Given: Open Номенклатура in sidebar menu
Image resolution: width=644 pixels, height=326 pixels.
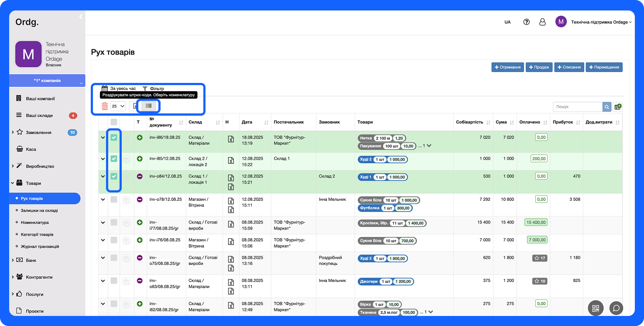Looking at the screenshot, I should (35, 223).
